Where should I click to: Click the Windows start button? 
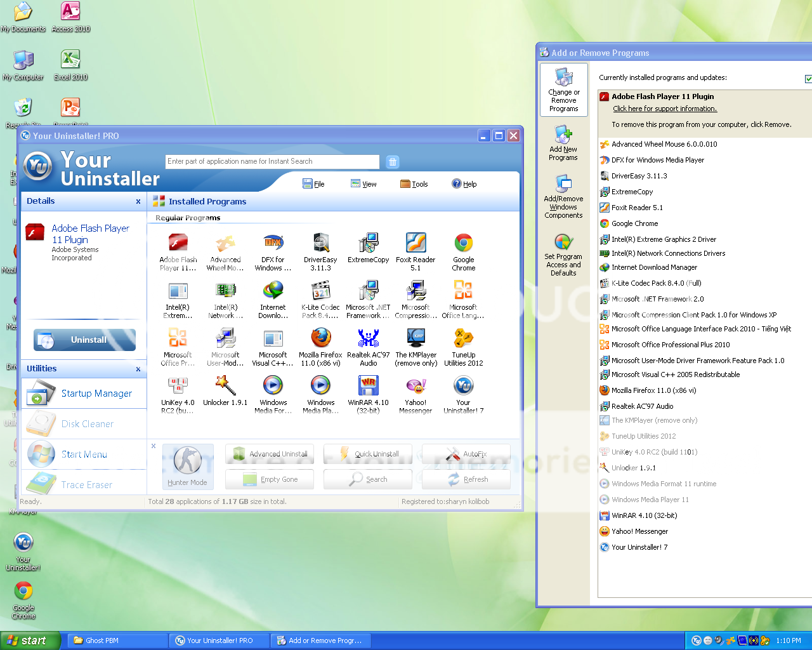point(30,640)
